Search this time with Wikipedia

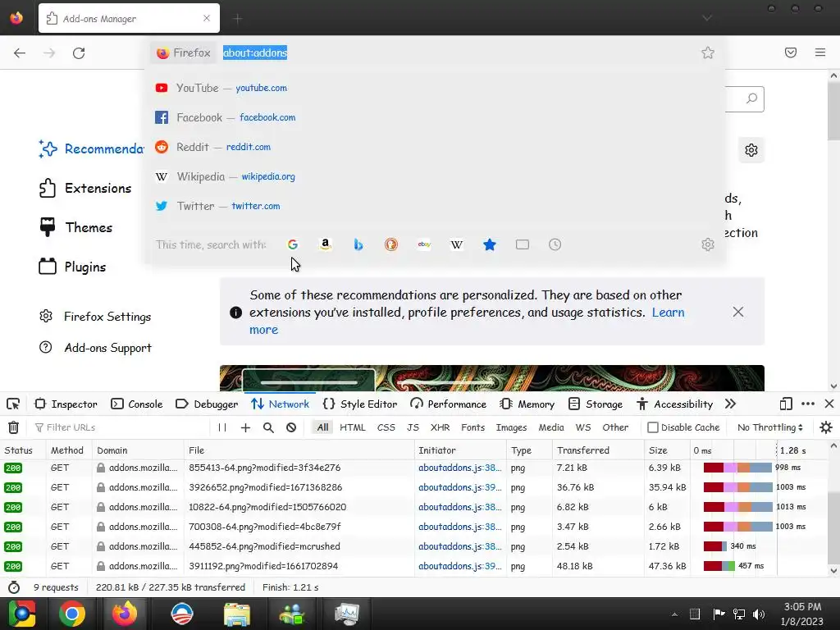tap(456, 244)
